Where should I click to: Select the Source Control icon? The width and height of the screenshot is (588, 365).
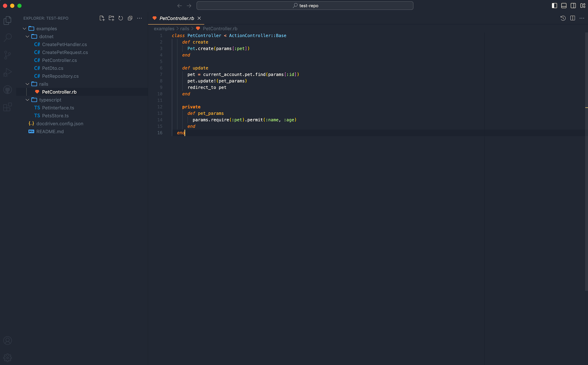coord(7,55)
